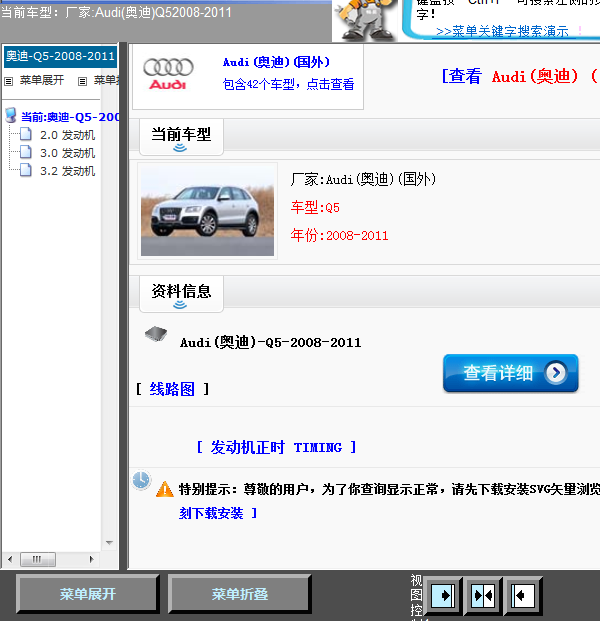Open 3.2 发动机 tree item

pyautogui.click(x=67, y=171)
